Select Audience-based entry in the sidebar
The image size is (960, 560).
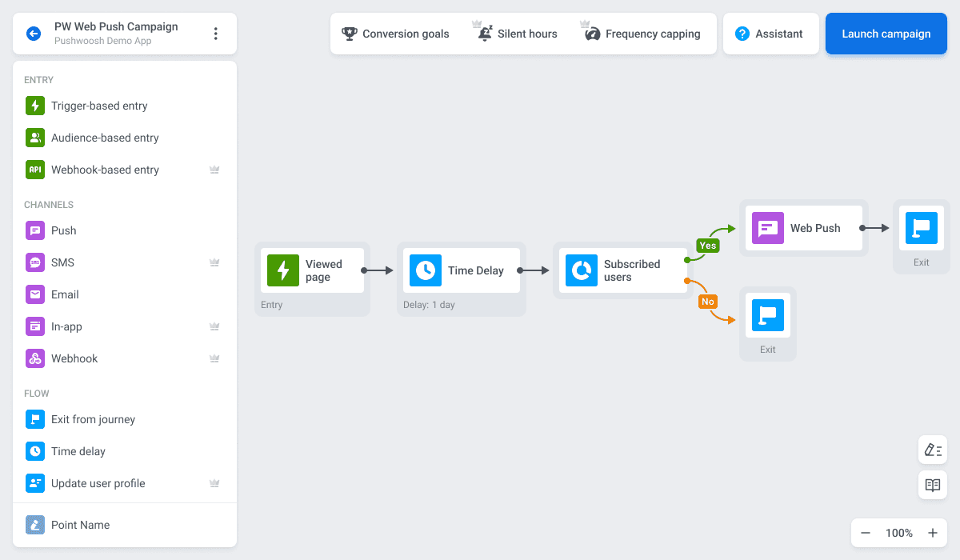(x=35, y=138)
